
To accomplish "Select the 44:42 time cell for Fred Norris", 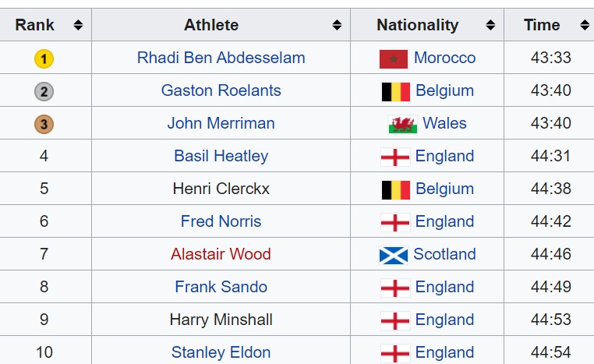I will [x=550, y=221].
